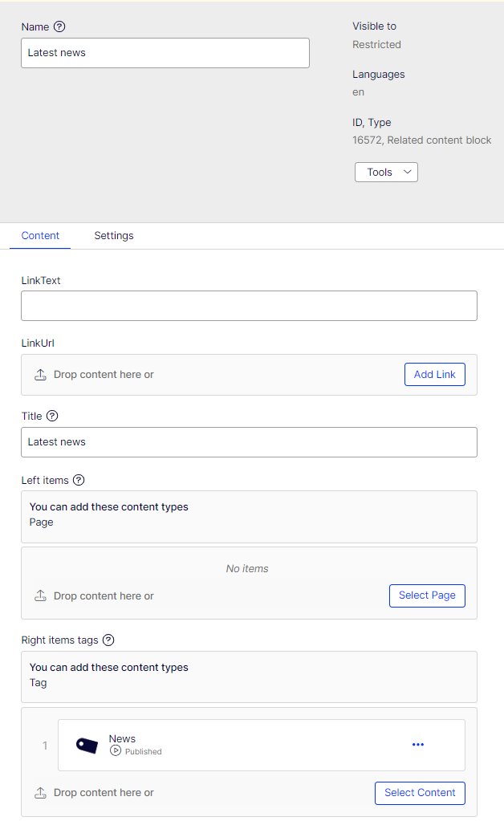Click the 'Languages' label
The image size is (504, 821).
tap(378, 75)
